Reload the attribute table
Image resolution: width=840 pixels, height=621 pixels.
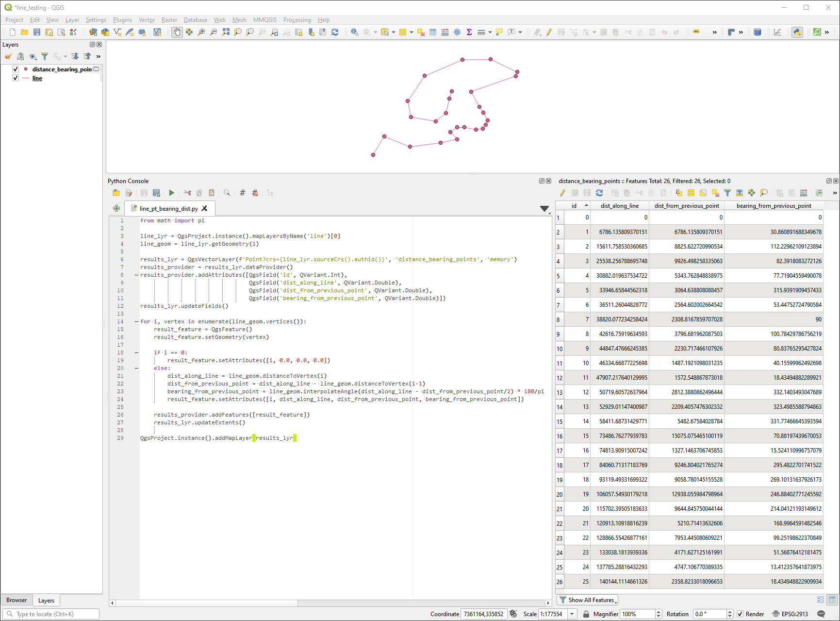(599, 193)
